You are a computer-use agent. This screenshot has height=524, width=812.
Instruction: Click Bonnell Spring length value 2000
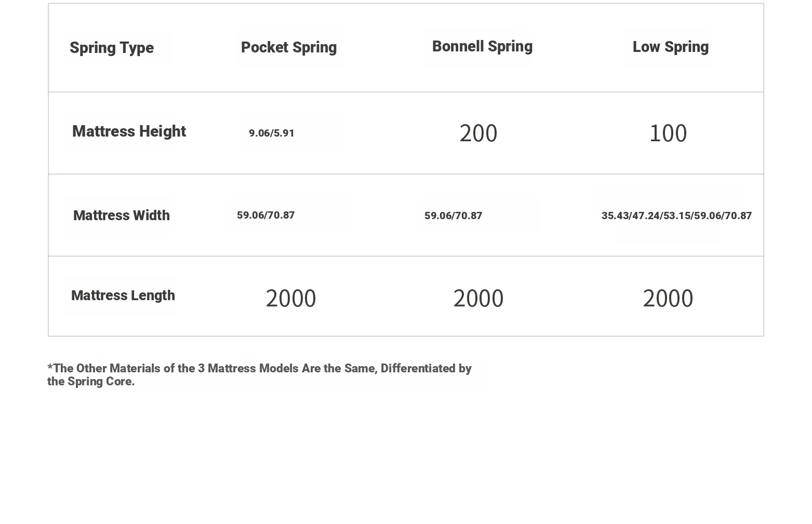click(x=478, y=299)
